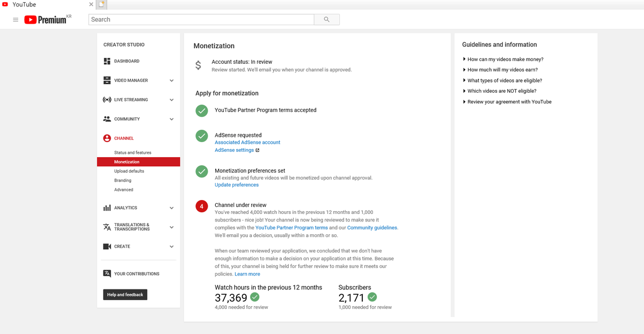Select the YouTube browser tab

[x=48, y=5]
